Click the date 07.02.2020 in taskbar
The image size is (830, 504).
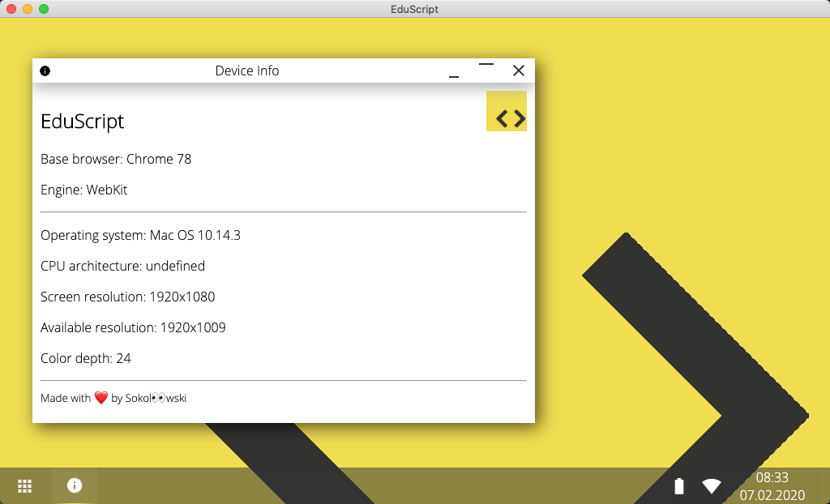(772, 496)
